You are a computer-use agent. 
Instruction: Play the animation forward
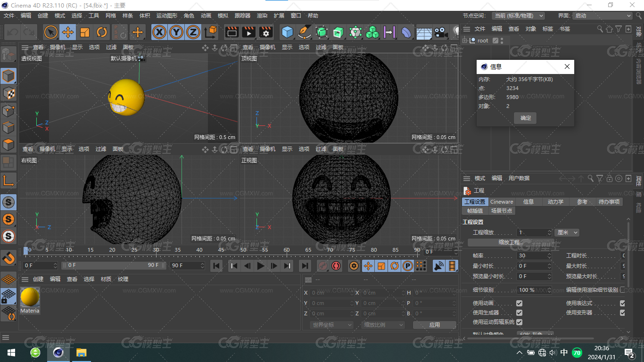click(x=261, y=266)
